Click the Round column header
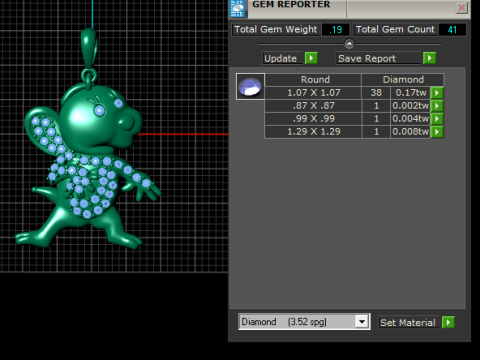This screenshot has width=480, height=360. click(313, 80)
